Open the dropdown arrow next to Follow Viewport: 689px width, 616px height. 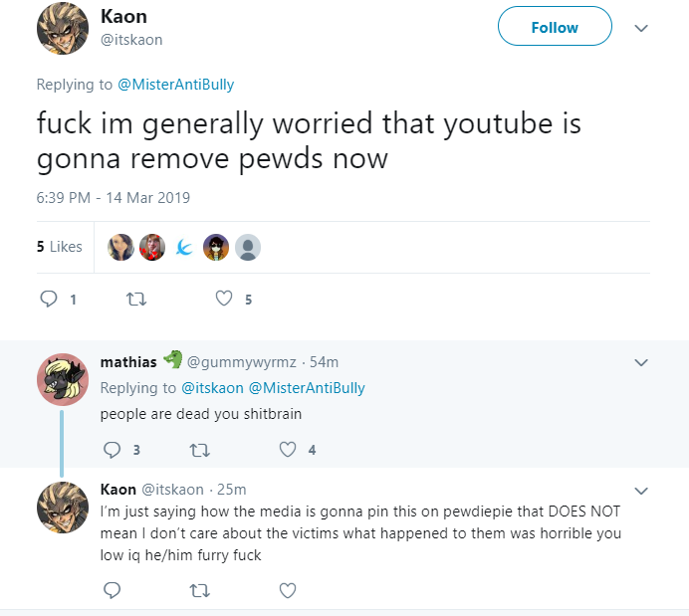click(641, 28)
